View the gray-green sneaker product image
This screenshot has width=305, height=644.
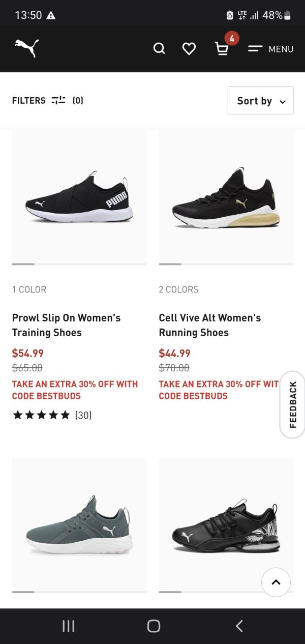79,524
